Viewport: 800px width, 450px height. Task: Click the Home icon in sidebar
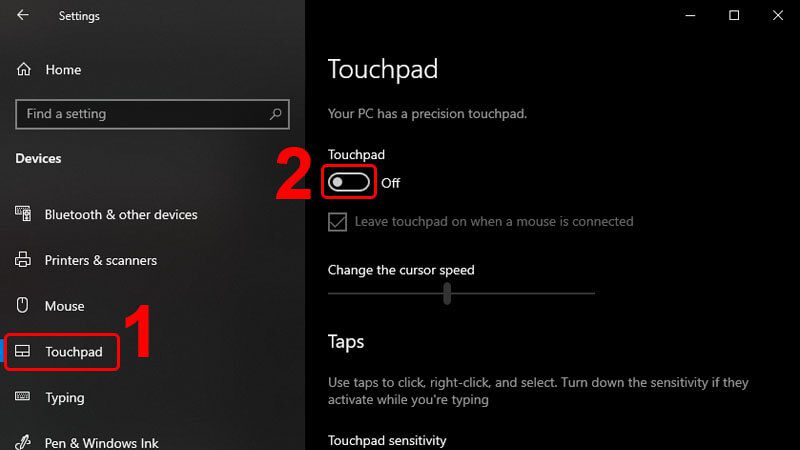pos(24,70)
